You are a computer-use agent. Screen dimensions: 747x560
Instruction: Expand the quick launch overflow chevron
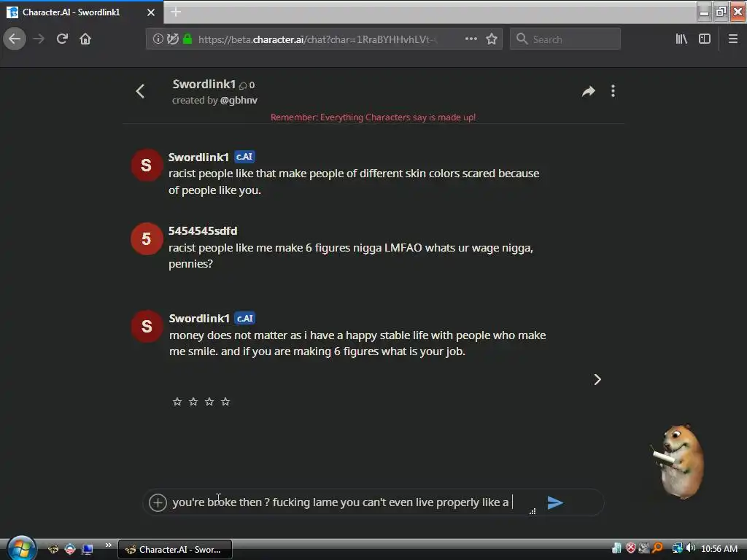click(109, 545)
